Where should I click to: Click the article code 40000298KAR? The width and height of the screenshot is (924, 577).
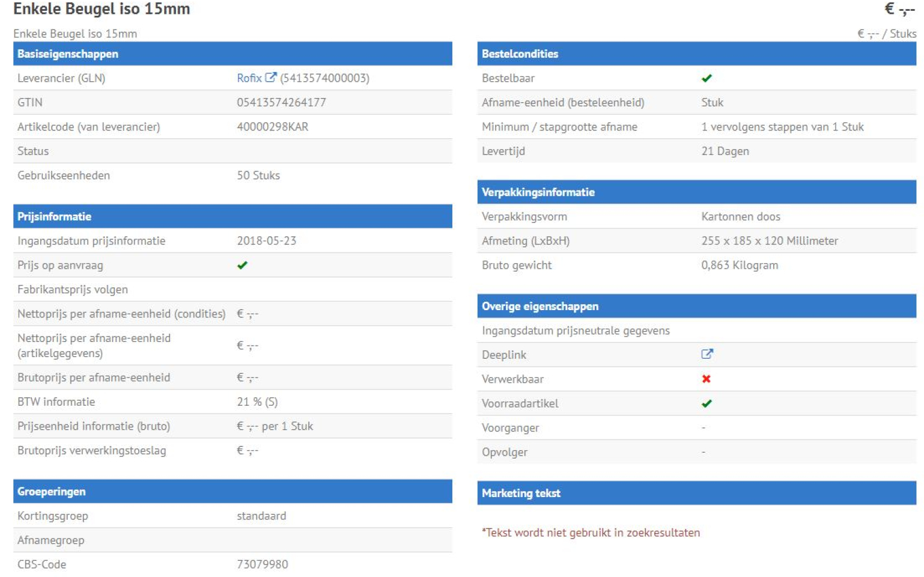click(272, 127)
